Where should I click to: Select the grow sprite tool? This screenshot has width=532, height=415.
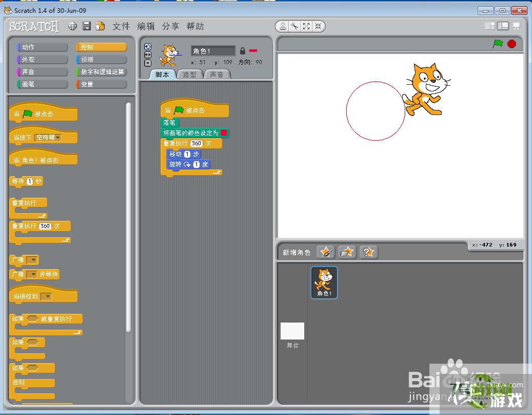pyautogui.click(x=306, y=26)
